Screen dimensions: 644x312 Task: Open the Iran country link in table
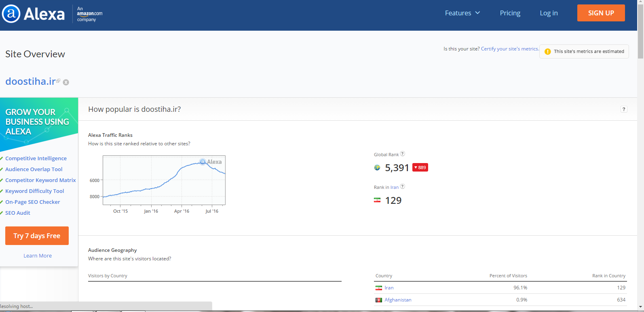[389, 288]
